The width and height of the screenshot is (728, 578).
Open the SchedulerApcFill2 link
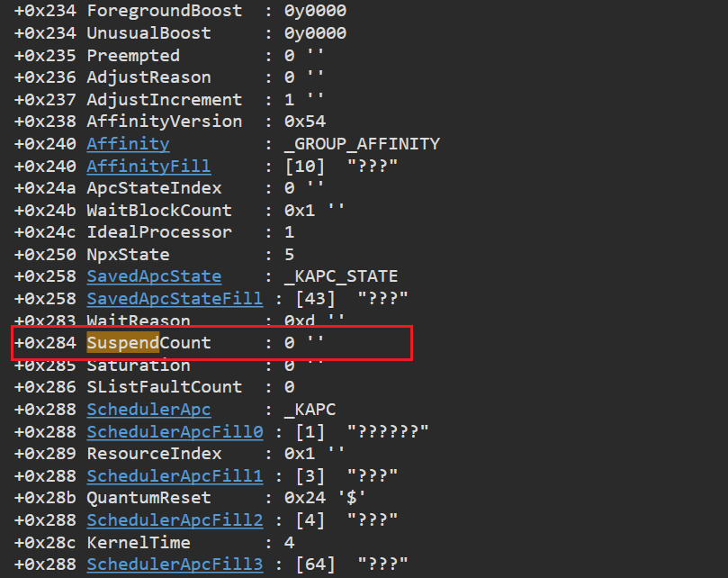(175, 519)
